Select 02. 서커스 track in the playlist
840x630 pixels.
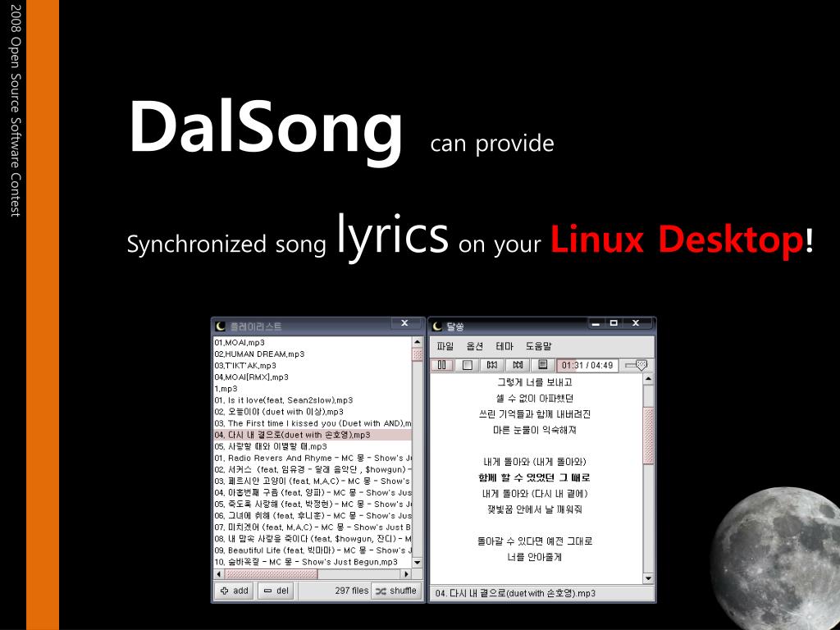coord(313,469)
